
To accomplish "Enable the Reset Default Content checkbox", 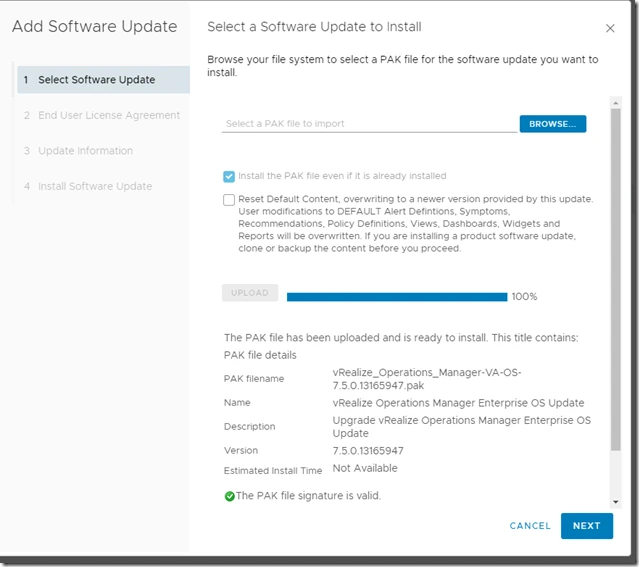I will tap(229, 200).
